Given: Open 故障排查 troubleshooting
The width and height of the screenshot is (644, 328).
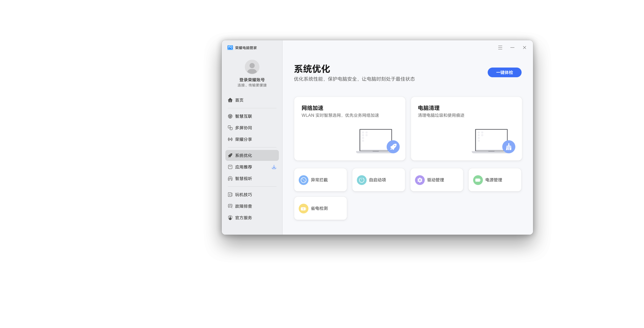Looking at the screenshot, I should tap(243, 206).
